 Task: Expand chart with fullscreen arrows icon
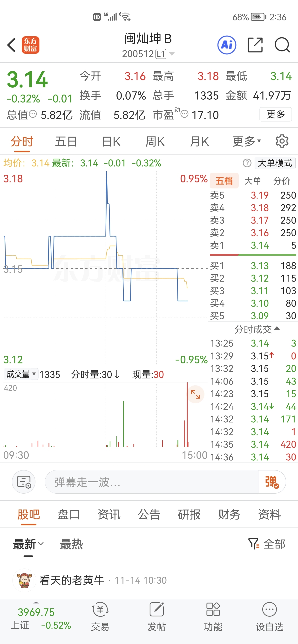pos(195,394)
